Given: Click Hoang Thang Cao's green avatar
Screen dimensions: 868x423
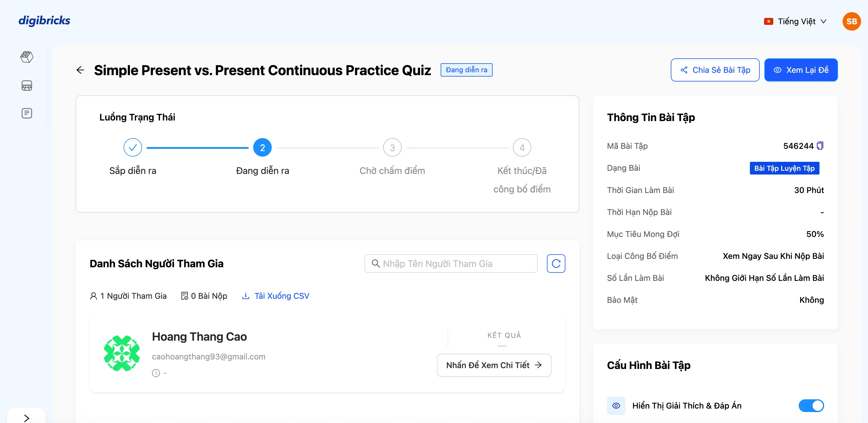Looking at the screenshot, I should [x=122, y=353].
